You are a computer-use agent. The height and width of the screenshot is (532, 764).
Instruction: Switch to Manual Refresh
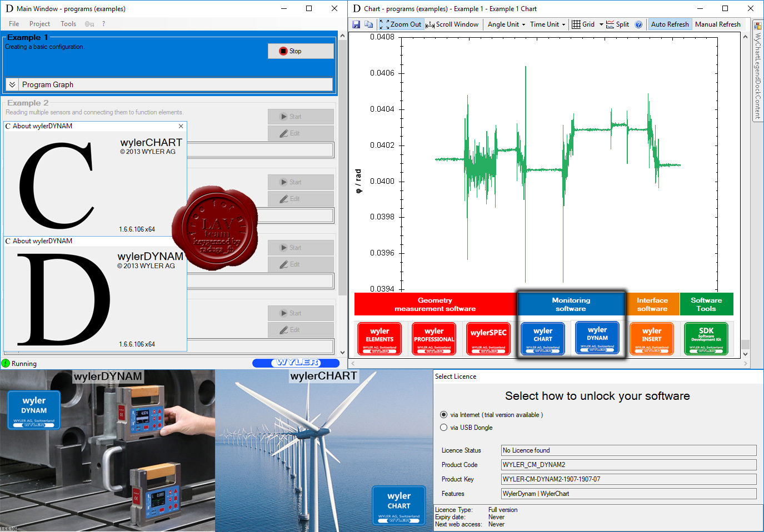(x=717, y=24)
